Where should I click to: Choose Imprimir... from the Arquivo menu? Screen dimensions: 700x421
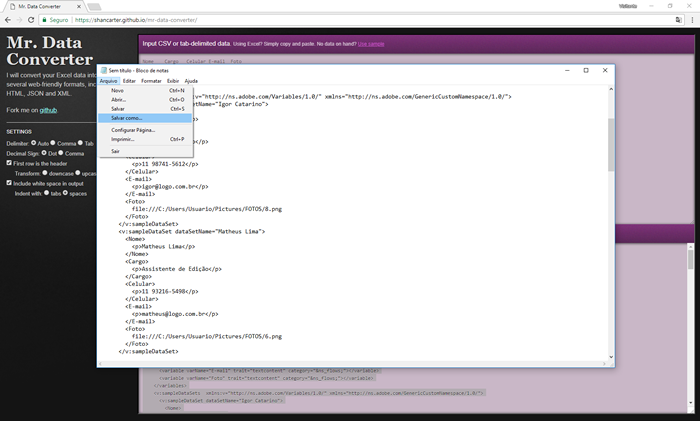pos(146,139)
